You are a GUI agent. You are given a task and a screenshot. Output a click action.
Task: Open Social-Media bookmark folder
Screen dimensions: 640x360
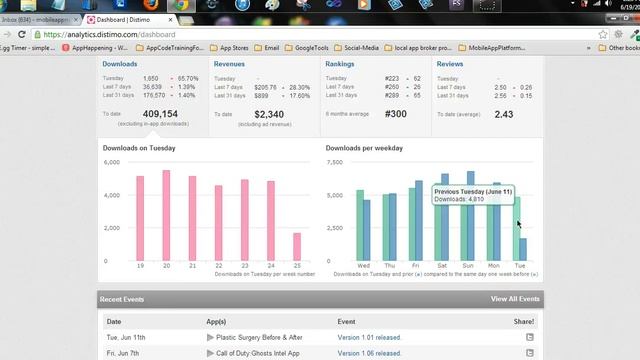357,48
